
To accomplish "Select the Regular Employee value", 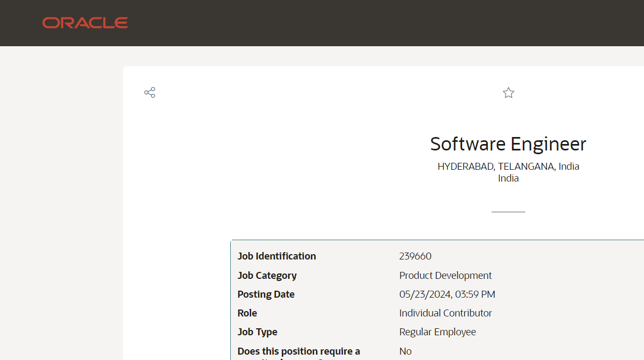I will click(437, 332).
